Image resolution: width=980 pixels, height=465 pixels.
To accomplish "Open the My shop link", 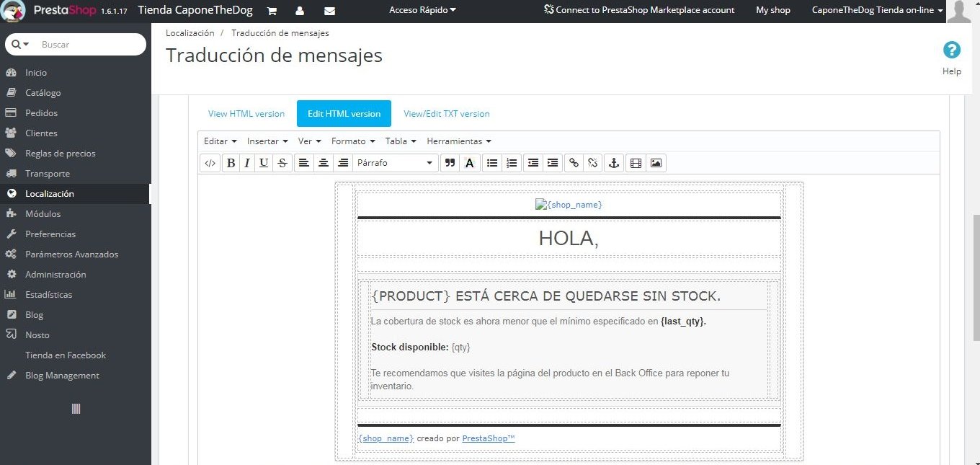I will [773, 10].
